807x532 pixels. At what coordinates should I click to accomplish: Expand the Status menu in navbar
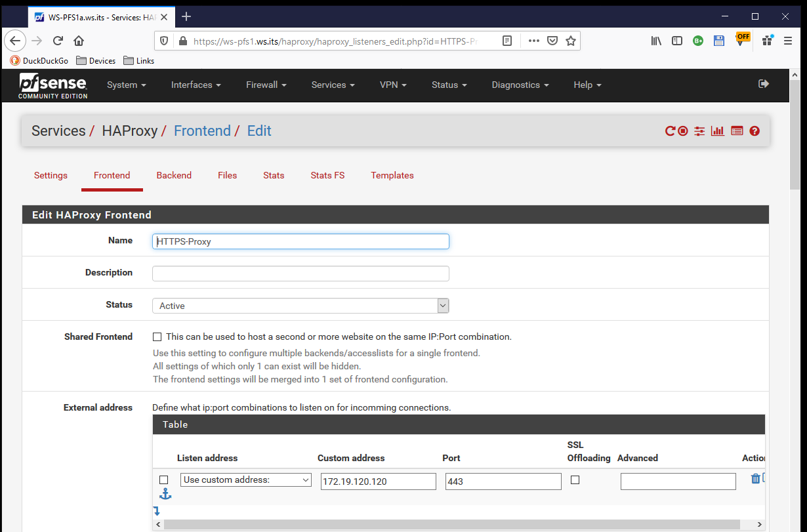click(x=449, y=85)
